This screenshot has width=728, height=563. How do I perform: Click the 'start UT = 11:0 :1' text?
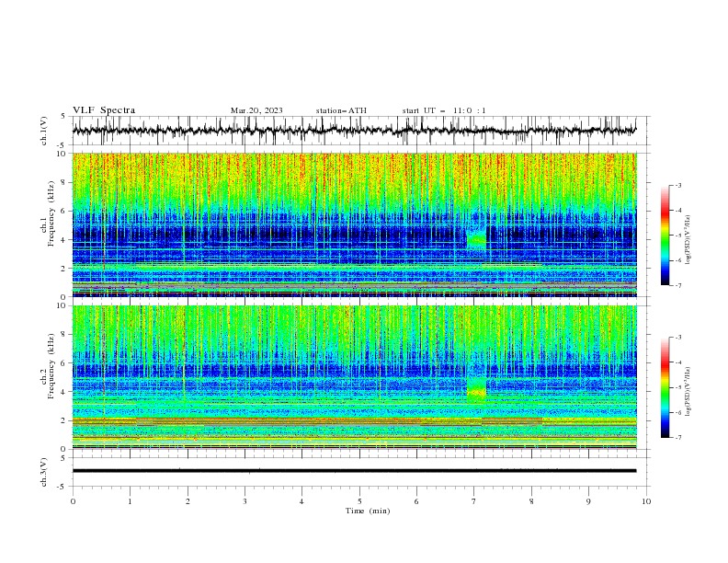[x=444, y=110]
